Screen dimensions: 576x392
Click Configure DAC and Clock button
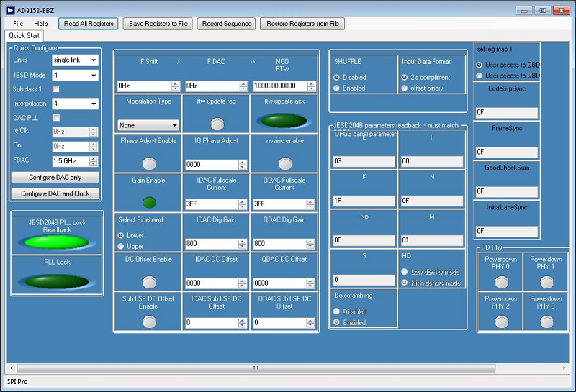tap(55, 193)
